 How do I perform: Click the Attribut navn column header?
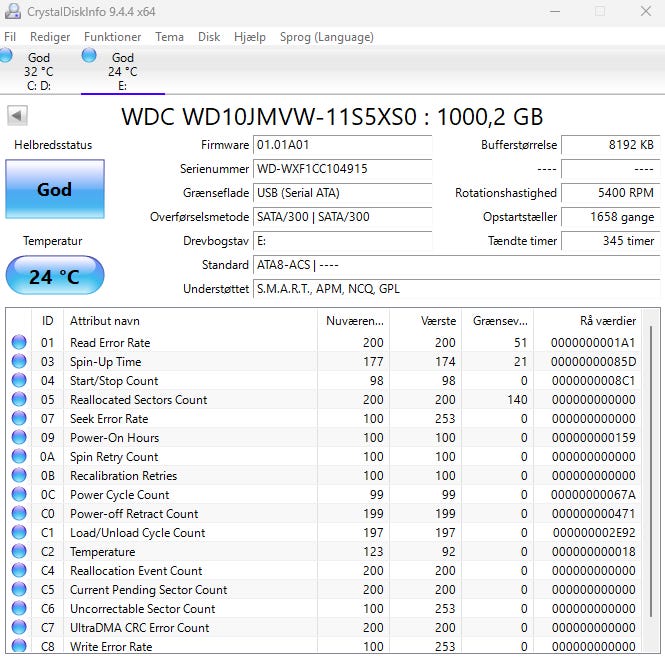pyautogui.click(x=190, y=321)
